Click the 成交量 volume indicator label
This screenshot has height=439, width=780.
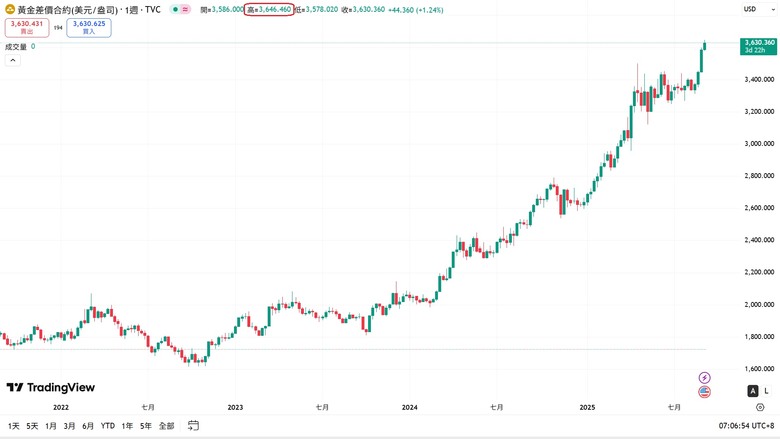pyautogui.click(x=16, y=46)
